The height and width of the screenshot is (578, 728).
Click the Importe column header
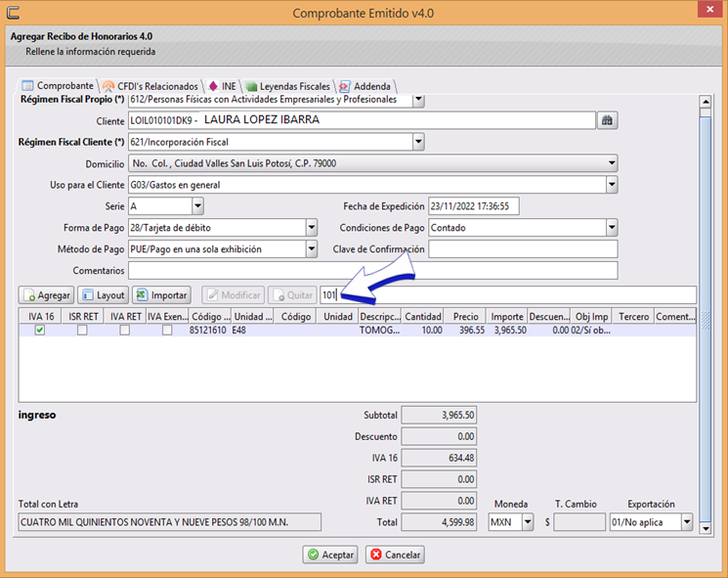click(x=507, y=317)
